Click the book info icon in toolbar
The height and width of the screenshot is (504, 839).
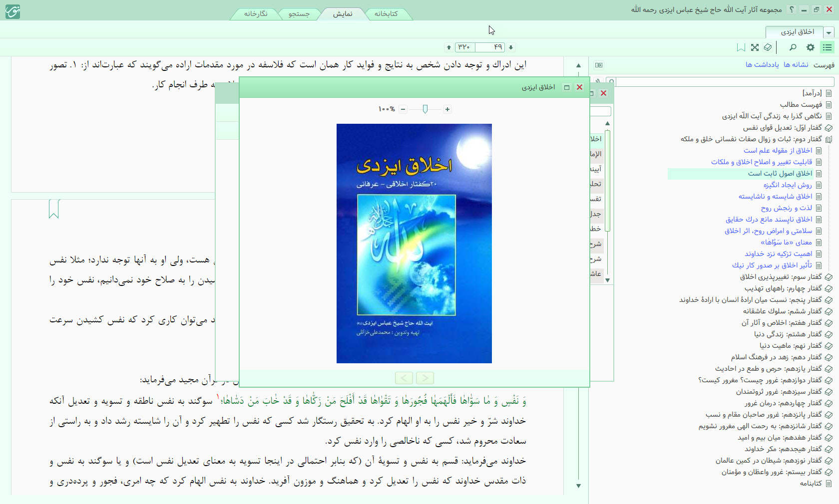[x=768, y=47]
